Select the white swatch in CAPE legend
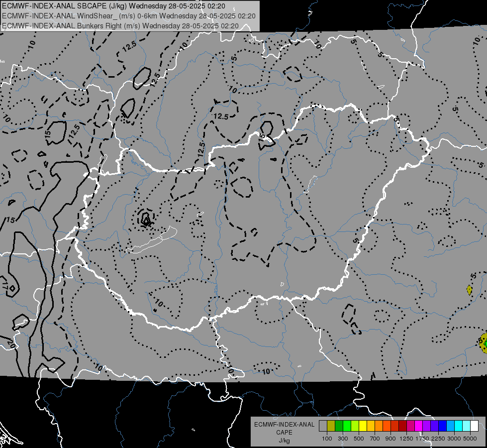This screenshot has width=487, height=448. [475, 426]
